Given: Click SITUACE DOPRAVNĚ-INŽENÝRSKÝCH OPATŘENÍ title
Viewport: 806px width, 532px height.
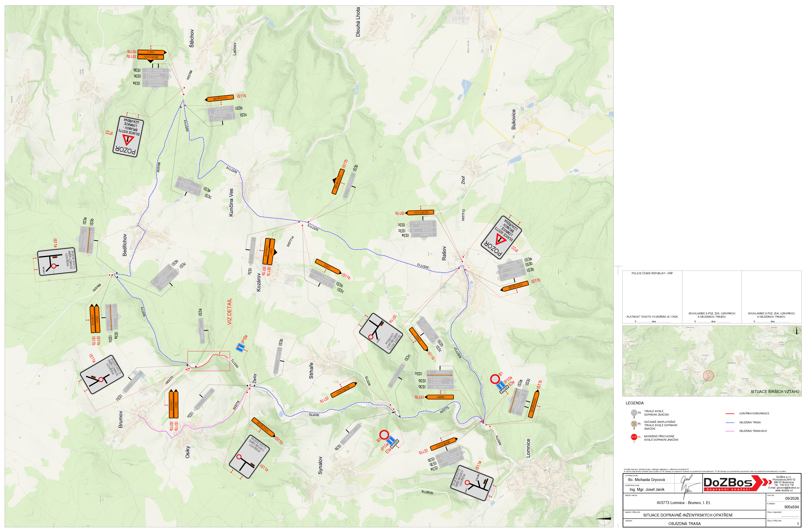Looking at the screenshot, I should click(x=688, y=515).
